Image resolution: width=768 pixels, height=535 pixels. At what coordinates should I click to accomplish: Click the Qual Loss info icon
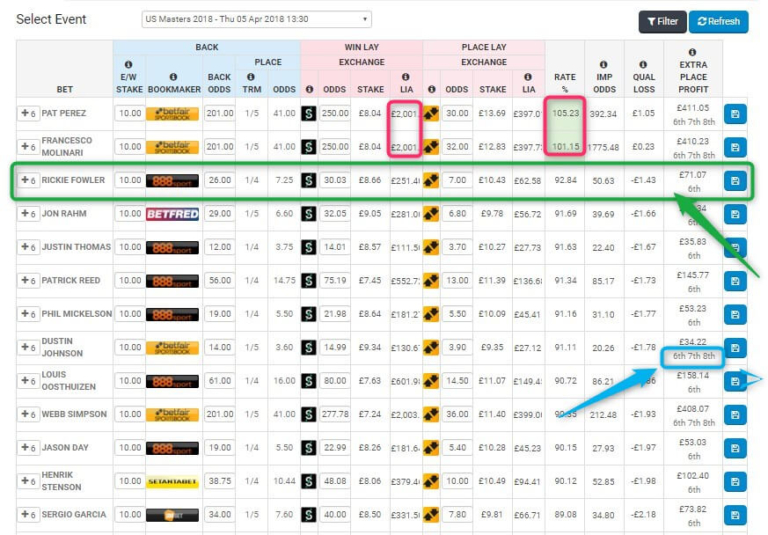(x=643, y=65)
